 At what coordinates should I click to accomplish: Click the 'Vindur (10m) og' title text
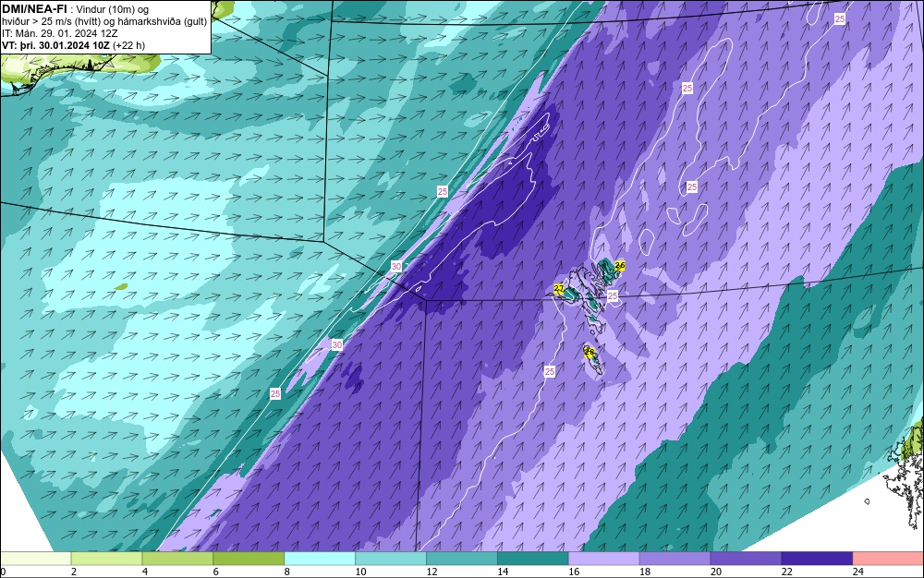coord(113,9)
